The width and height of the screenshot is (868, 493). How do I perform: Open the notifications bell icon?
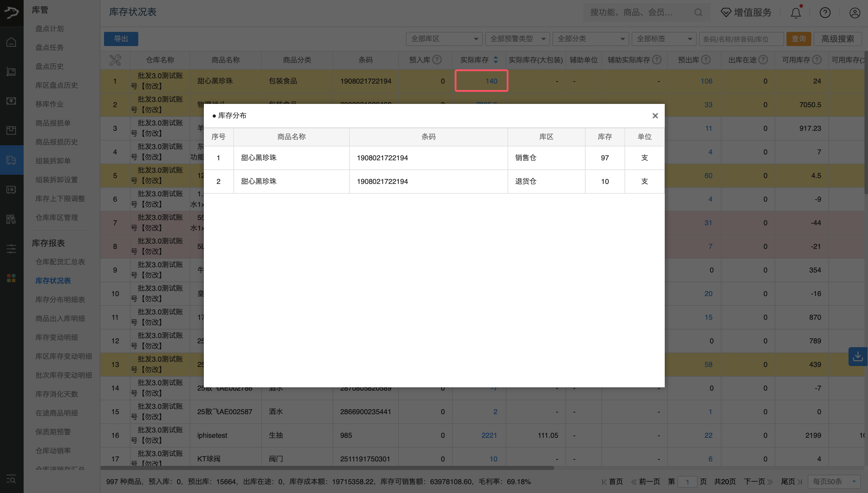[x=796, y=12]
